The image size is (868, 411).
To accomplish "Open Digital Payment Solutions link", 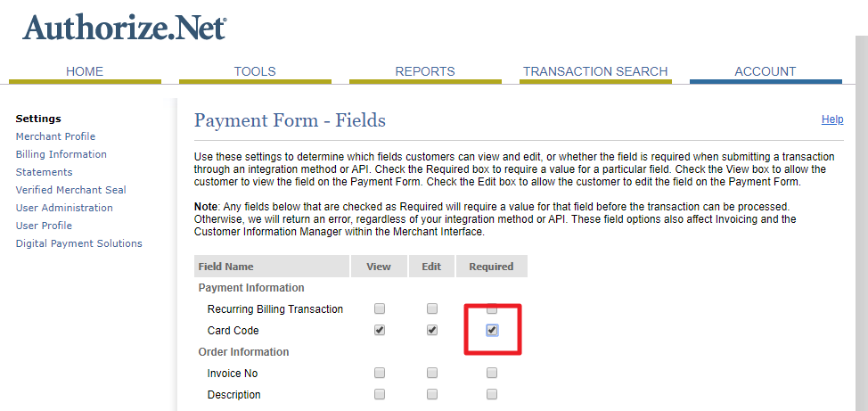I will click(78, 243).
